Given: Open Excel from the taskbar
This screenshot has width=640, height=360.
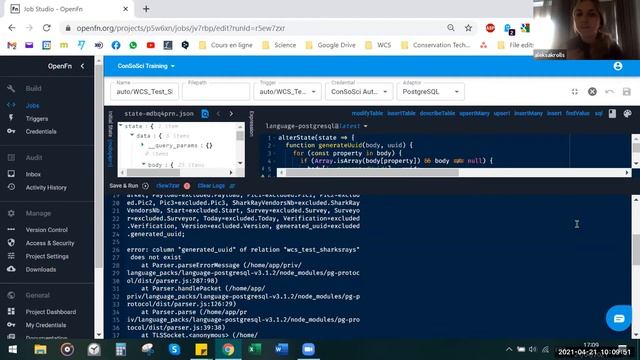Looking at the screenshot, I should click(255, 349).
